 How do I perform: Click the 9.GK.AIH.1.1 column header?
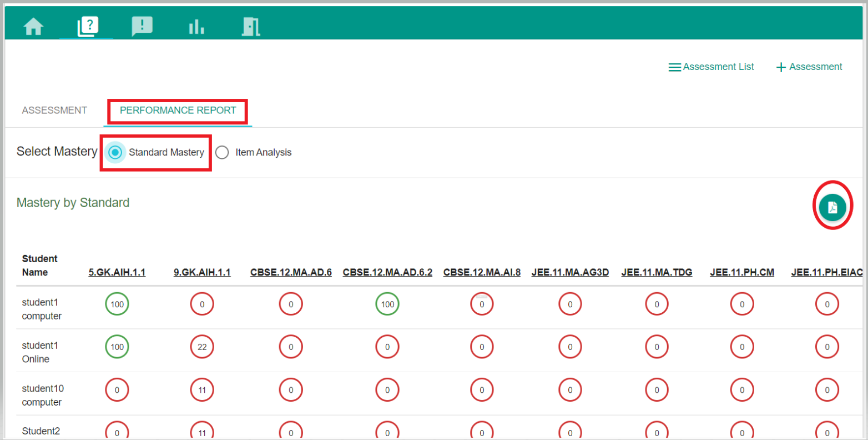[x=202, y=272]
